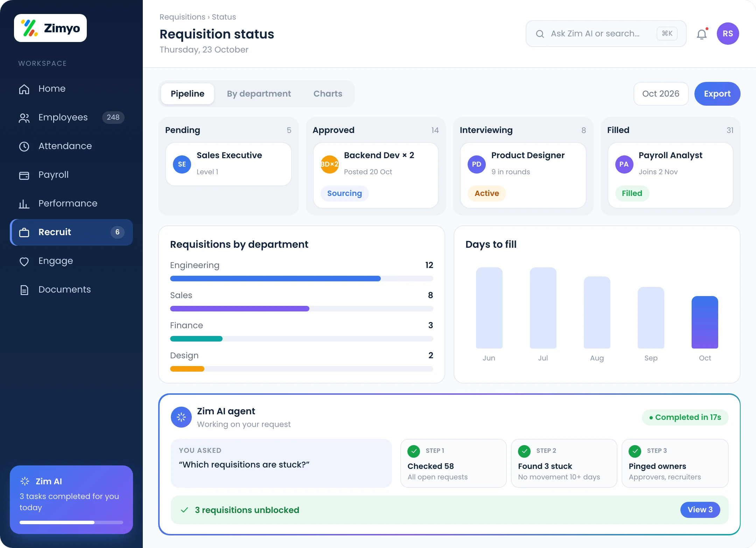Click the Employees 248 count badge
The width and height of the screenshot is (756, 548).
(x=113, y=117)
